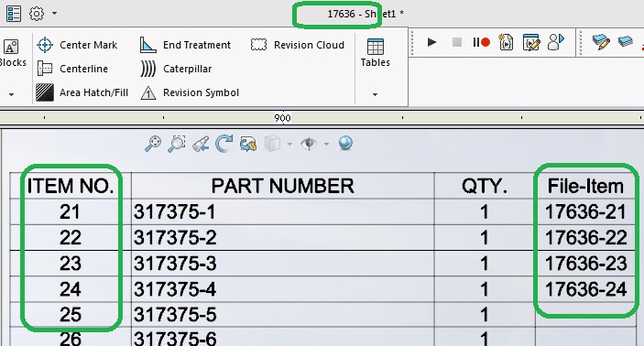
Task: Select the End Treatment tool
Action: 185,45
